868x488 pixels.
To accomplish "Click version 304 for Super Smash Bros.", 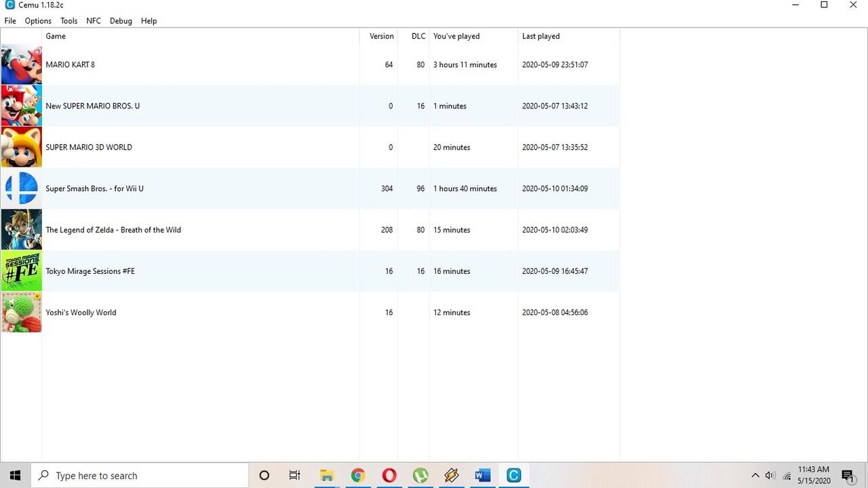I will pos(387,189).
